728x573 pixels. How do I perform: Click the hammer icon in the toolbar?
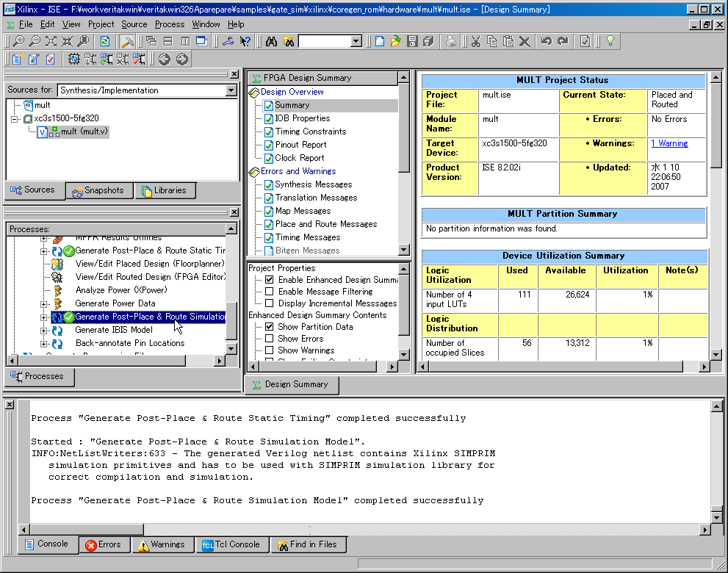pos(126,41)
